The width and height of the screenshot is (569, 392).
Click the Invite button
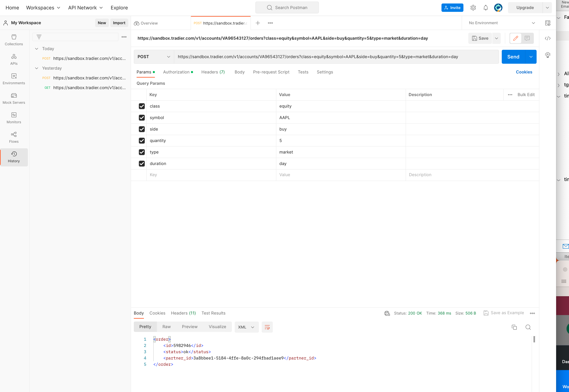click(x=452, y=8)
